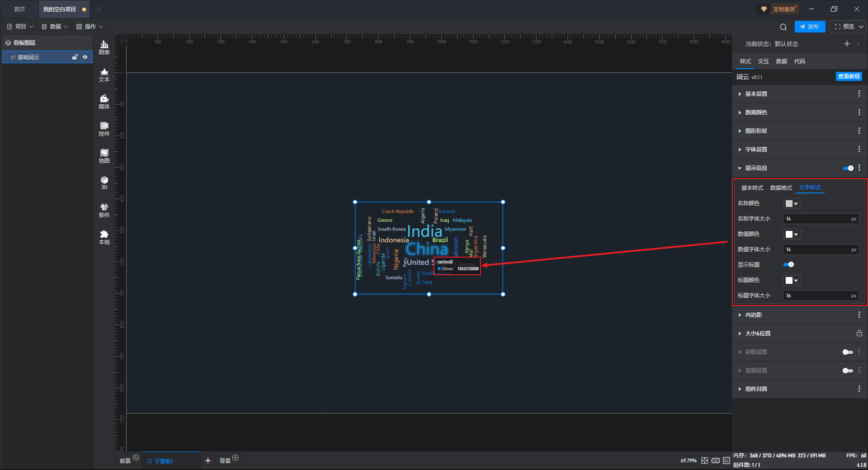Expand the 基本设置 section

click(756, 94)
